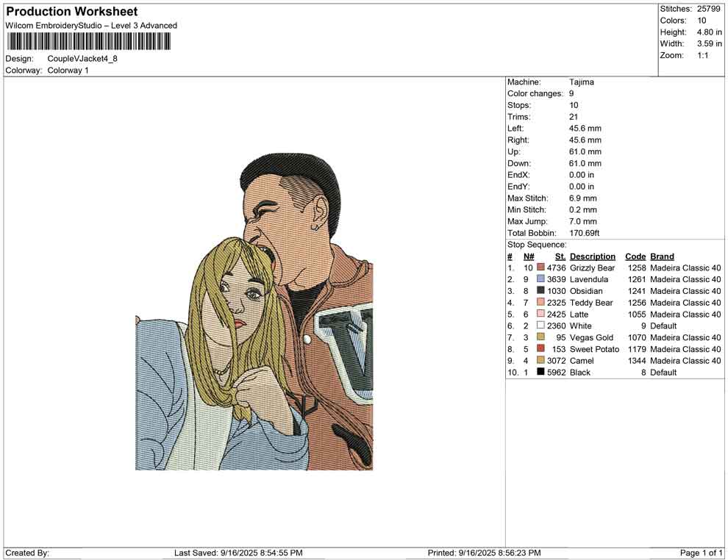
Task: Click the Total Bobbin value 170.69ft
Action: coord(585,233)
